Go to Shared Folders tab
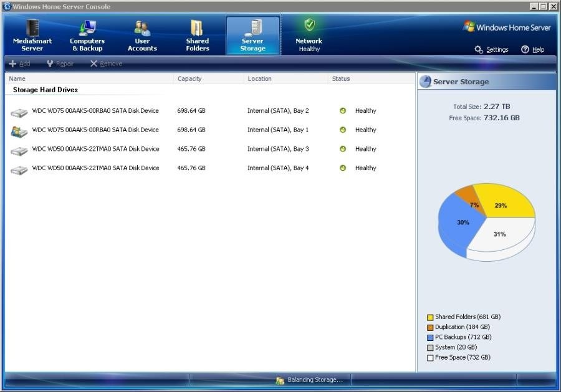561x392 pixels. pyautogui.click(x=198, y=36)
